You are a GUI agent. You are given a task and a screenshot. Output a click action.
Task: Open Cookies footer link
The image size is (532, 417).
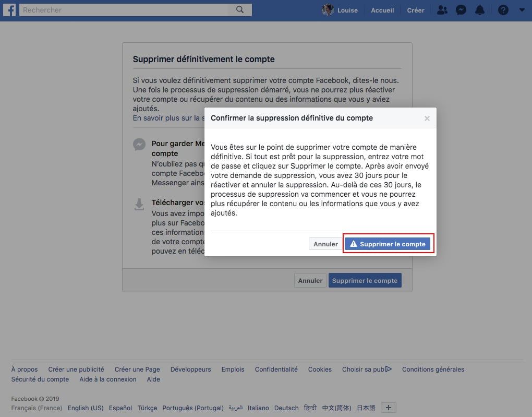pyautogui.click(x=320, y=369)
